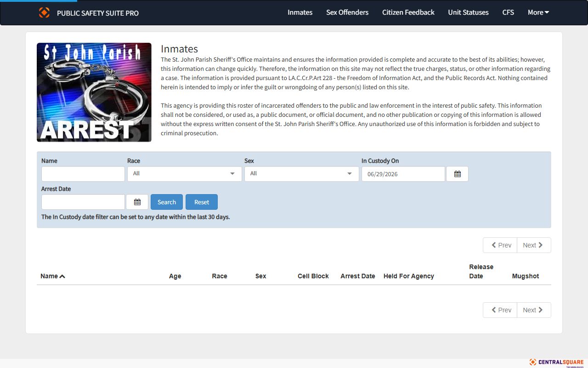Click the top Prev pagination button
Viewport: 588px width, 368px height.
coord(500,245)
